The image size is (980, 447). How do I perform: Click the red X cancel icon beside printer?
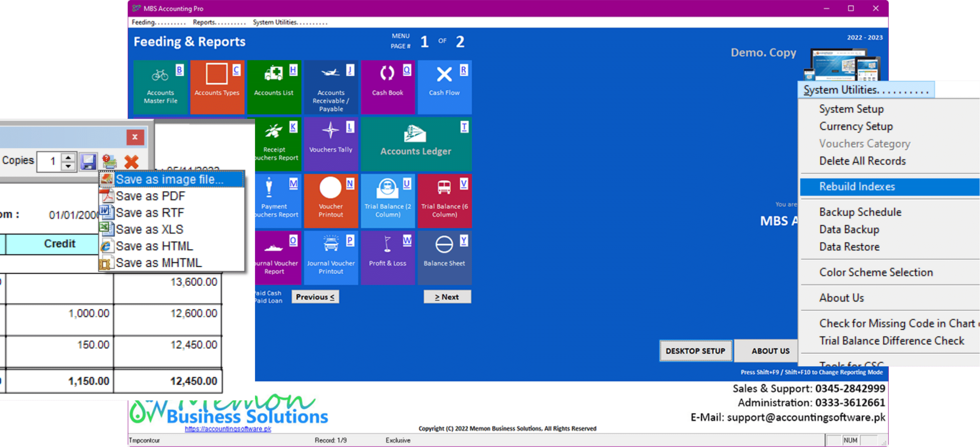(131, 162)
